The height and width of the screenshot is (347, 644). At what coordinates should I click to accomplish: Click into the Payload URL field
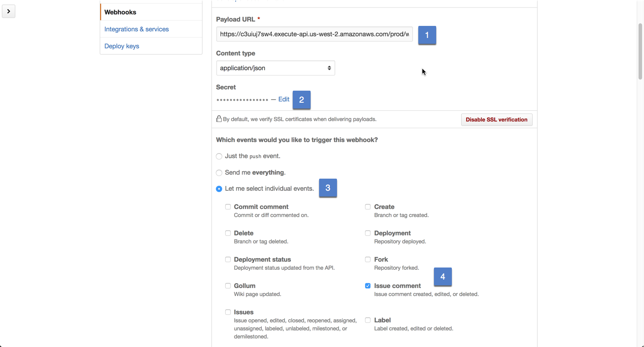(x=314, y=34)
